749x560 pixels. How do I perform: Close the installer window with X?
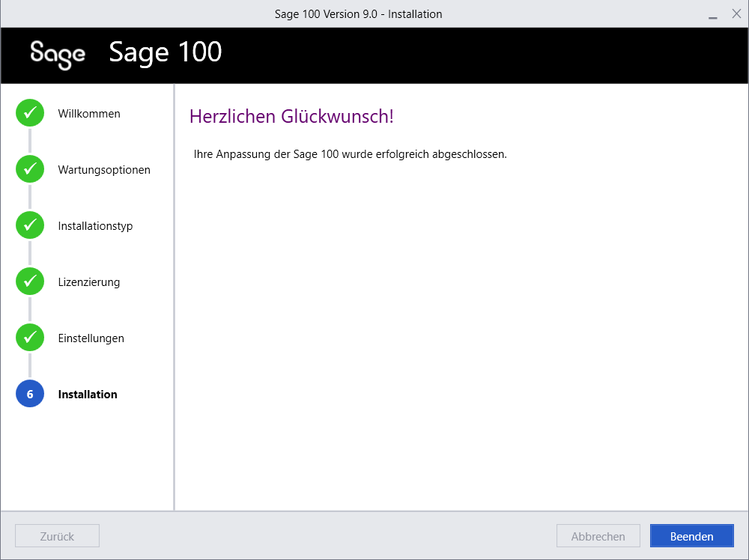click(x=736, y=13)
